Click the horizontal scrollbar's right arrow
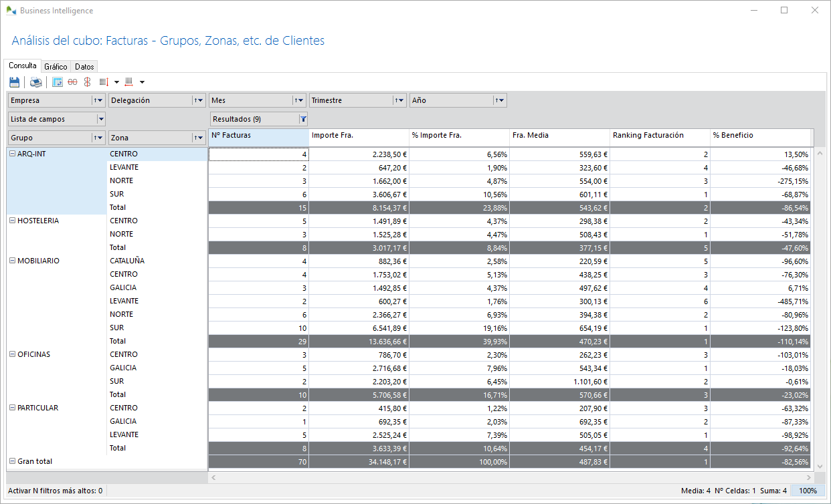The height and width of the screenshot is (504, 831). coord(808,478)
